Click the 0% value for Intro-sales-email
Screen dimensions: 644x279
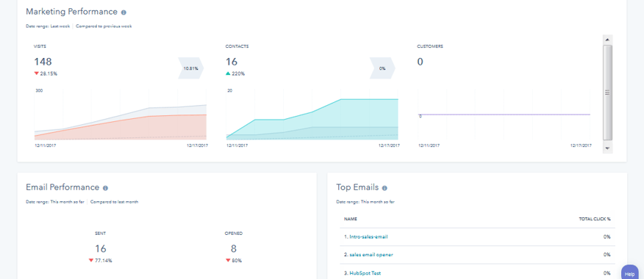607,236
